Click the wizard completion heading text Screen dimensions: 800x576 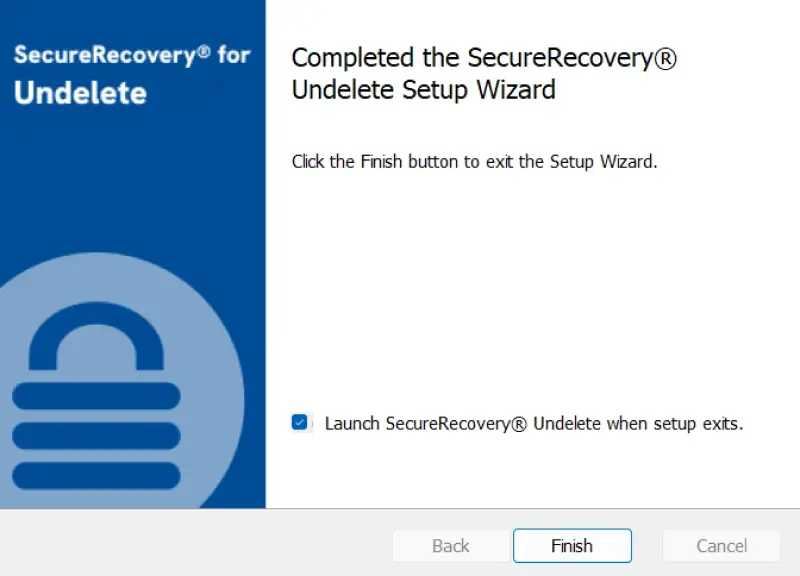[x=483, y=72]
